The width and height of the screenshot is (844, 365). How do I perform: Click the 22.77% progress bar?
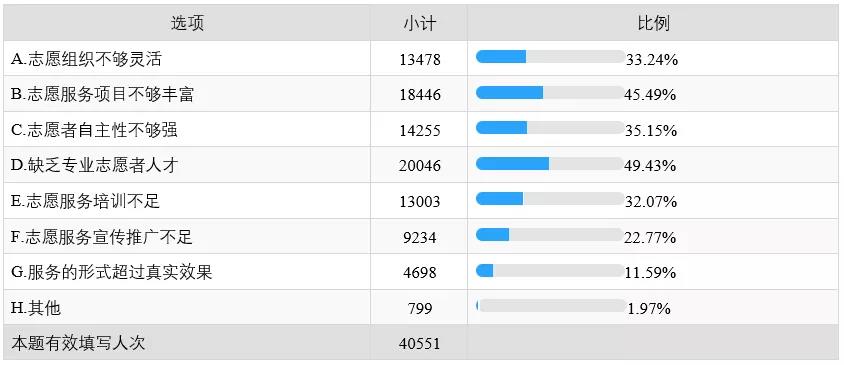tap(550, 235)
